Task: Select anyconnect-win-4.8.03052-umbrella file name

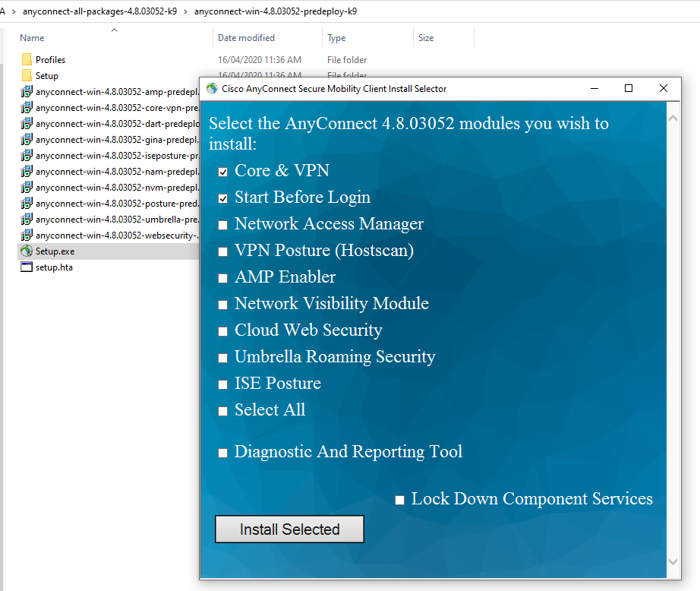Action: (118, 220)
